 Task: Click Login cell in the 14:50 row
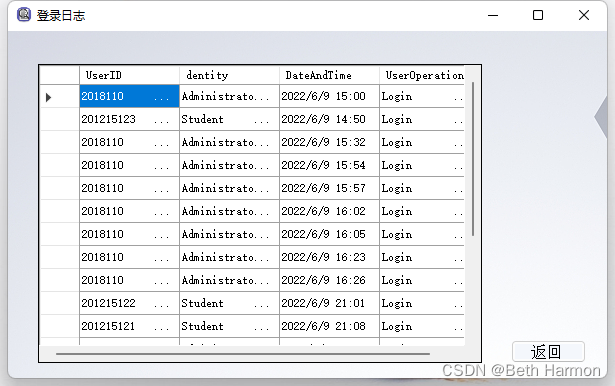tap(422, 119)
